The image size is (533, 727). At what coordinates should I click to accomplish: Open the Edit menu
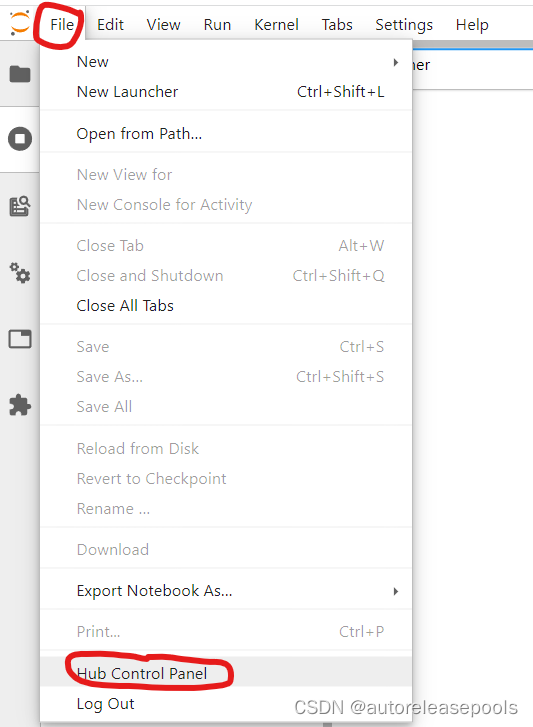tap(110, 25)
